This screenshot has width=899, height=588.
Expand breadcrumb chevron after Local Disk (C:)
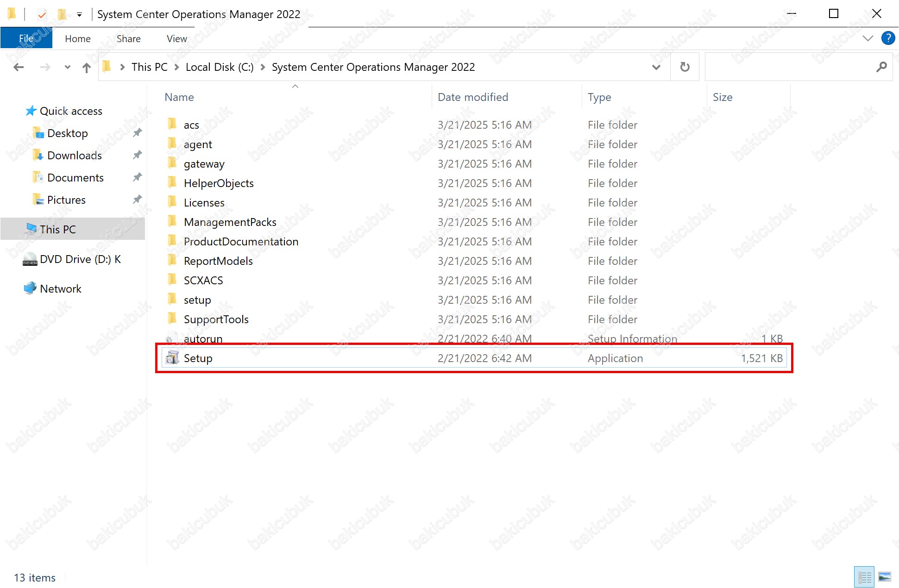263,67
